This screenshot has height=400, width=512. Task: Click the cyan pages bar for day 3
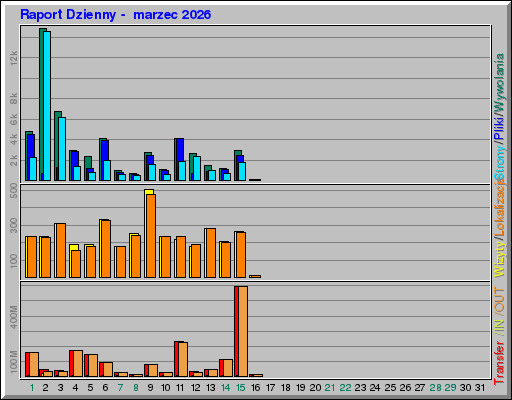[x=62, y=149]
